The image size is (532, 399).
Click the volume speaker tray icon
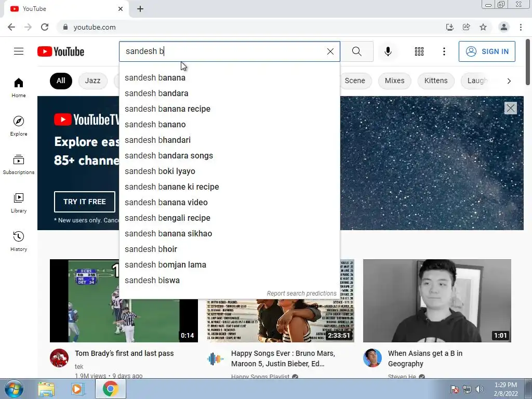coord(479,389)
